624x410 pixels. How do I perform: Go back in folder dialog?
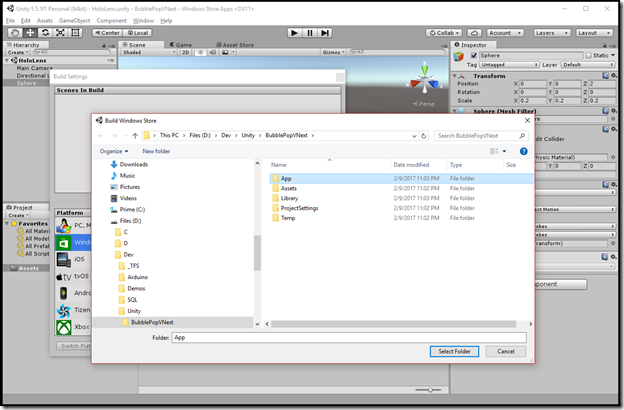(101, 136)
